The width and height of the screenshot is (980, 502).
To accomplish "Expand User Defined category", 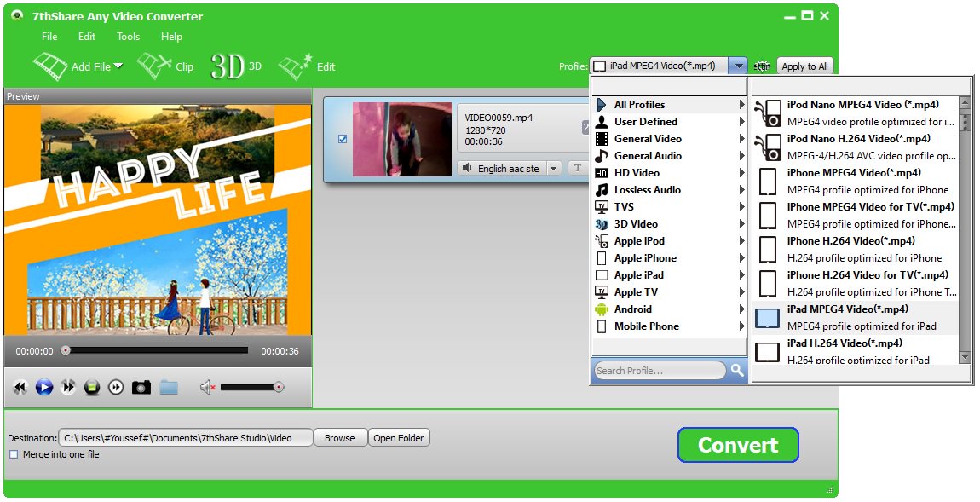I will (x=669, y=121).
